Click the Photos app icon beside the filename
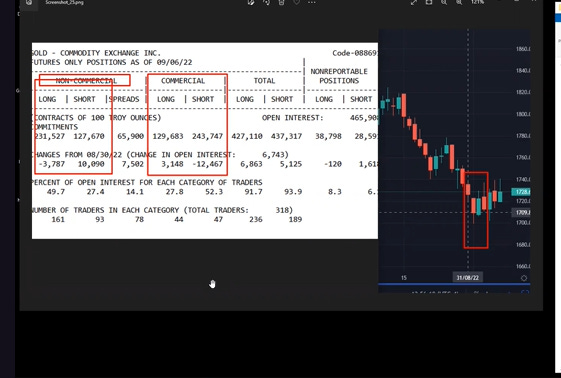 pos(29,2)
